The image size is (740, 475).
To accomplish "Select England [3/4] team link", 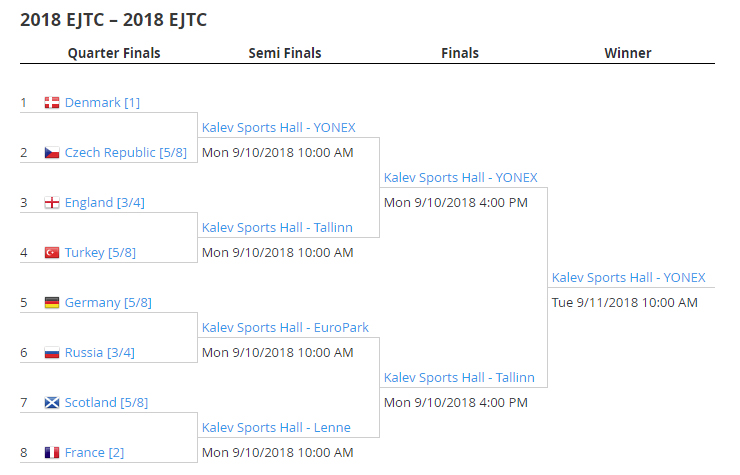I will [x=104, y=203].
